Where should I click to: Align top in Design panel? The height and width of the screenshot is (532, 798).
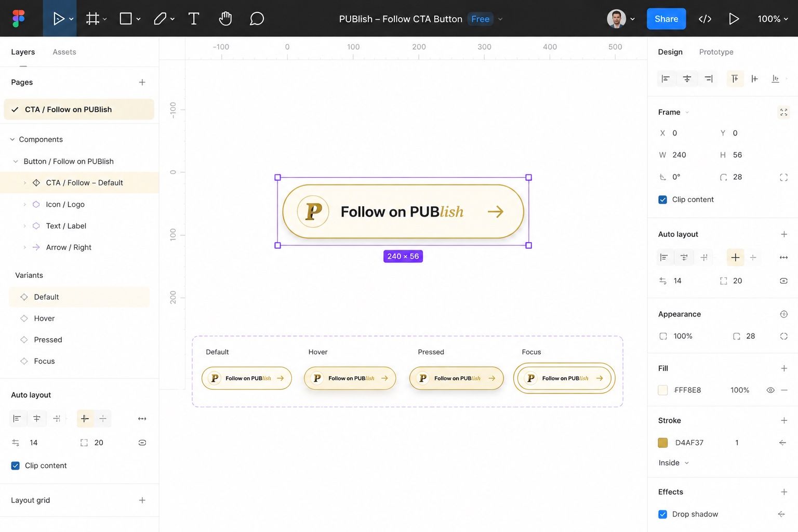pos(735,79)
